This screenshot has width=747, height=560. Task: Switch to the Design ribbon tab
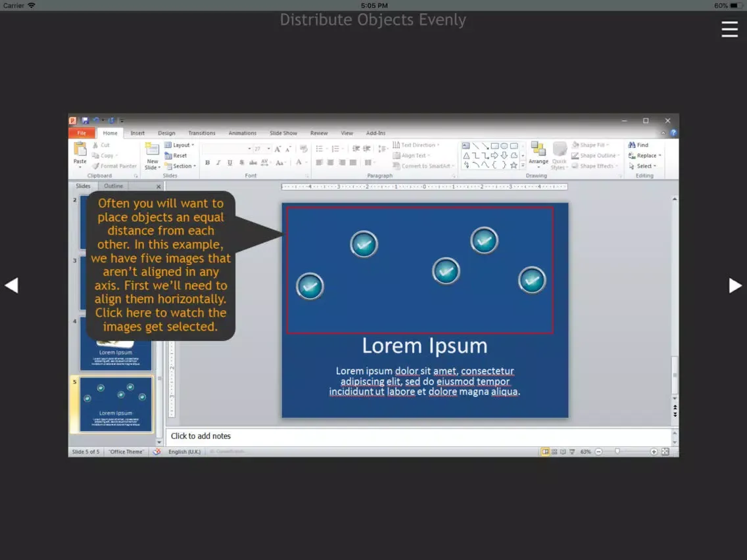click(166, 133)
